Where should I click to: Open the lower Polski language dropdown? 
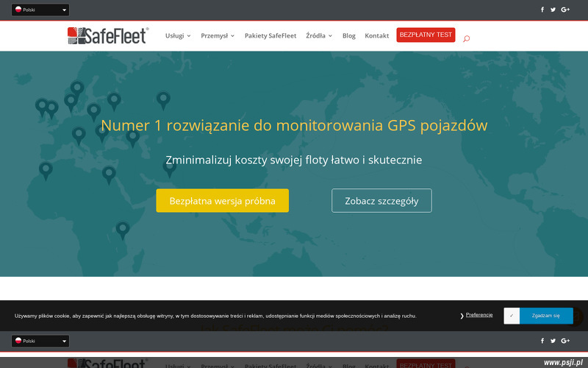pyautogui.click(x=40, y=341)
